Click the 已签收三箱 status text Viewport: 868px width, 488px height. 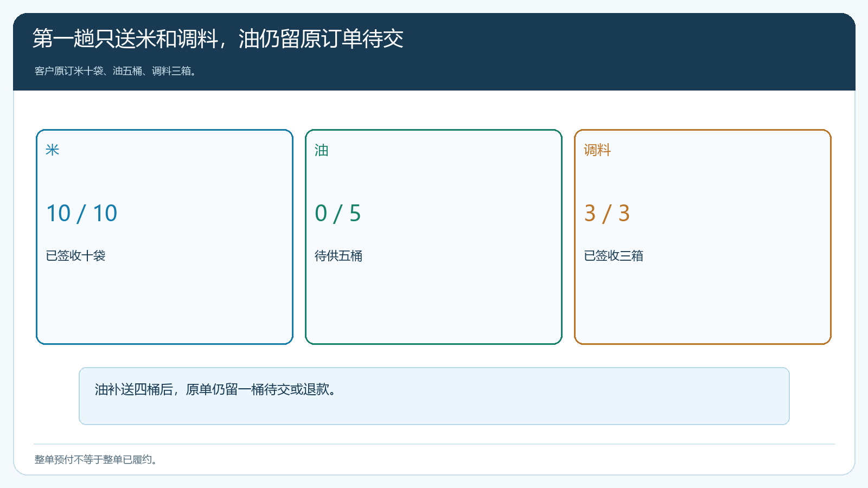[x=614, y=255]
